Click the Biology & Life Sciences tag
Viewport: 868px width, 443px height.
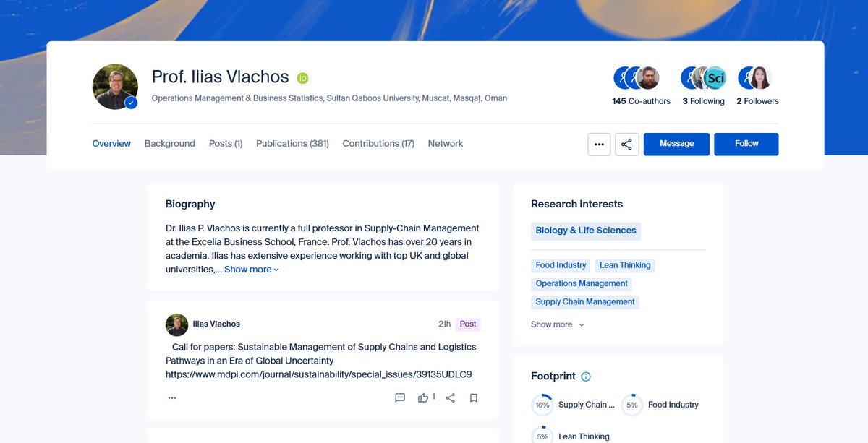586,231
